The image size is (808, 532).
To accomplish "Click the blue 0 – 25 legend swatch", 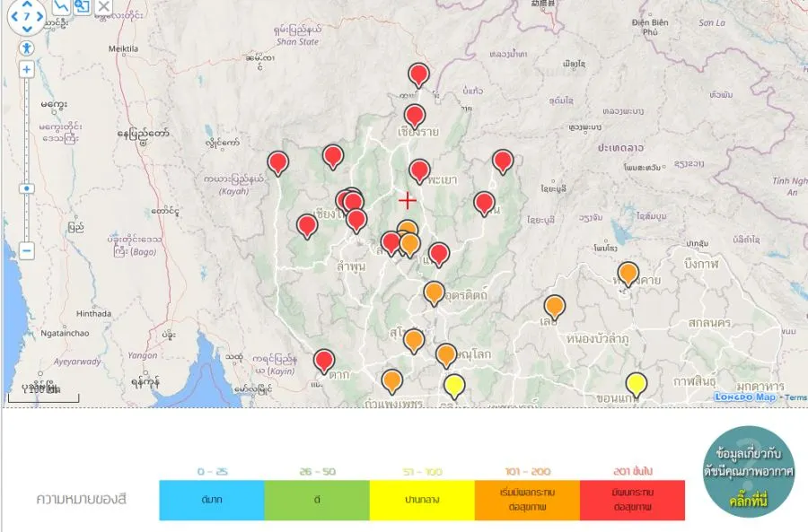I will coord(212,500).
